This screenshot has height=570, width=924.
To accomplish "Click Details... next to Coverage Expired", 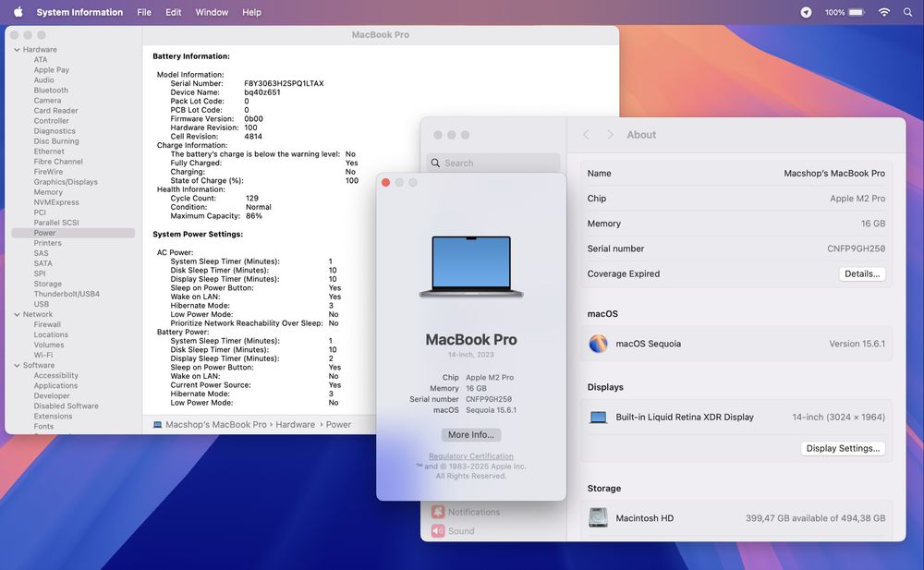I will [862, 273].
